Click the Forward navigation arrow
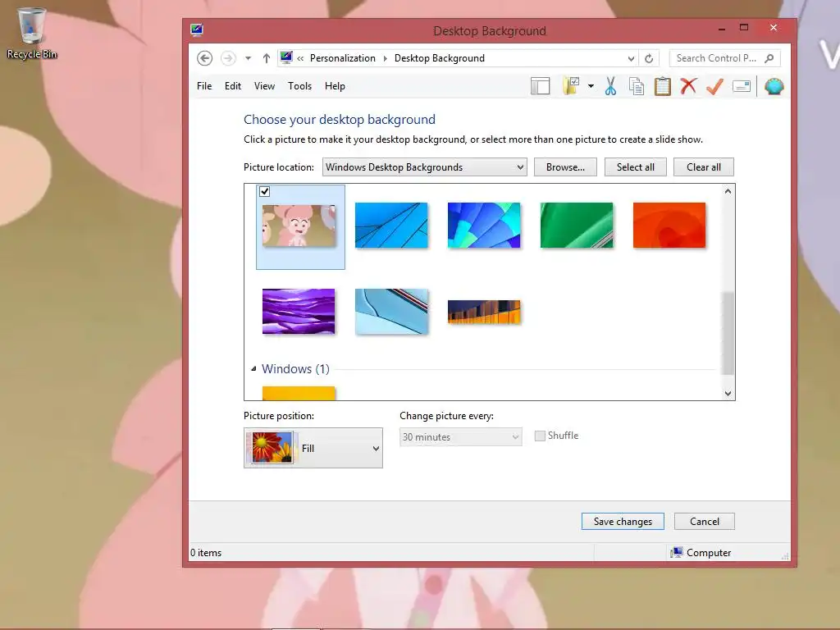 (228, 58)
